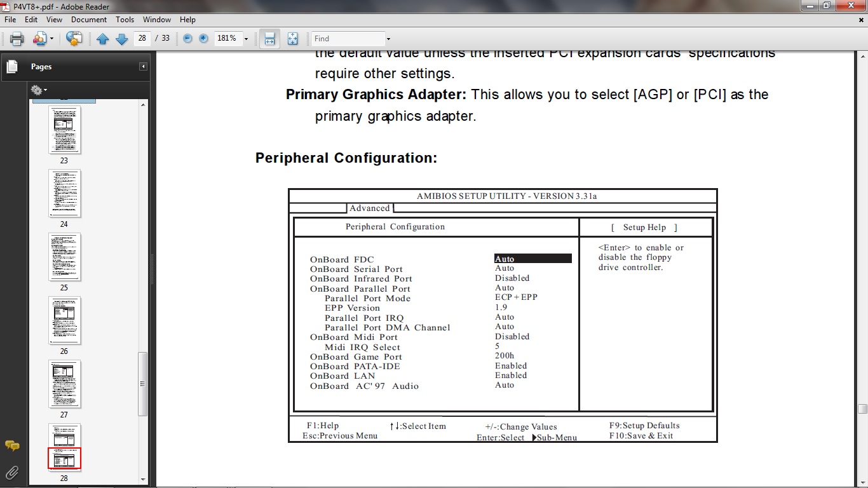This screenshot has height=488, width=868.
Task: Open the Help menu
Action: click(187, 20)
